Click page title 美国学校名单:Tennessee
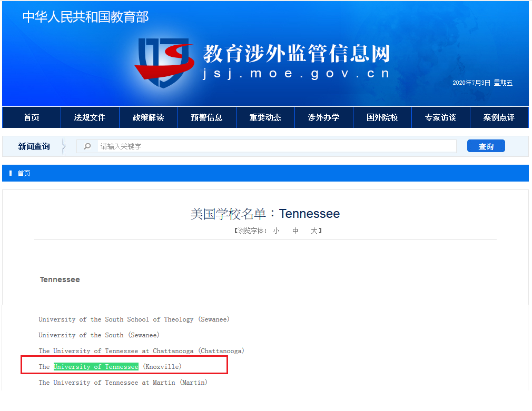 [265, 214]
